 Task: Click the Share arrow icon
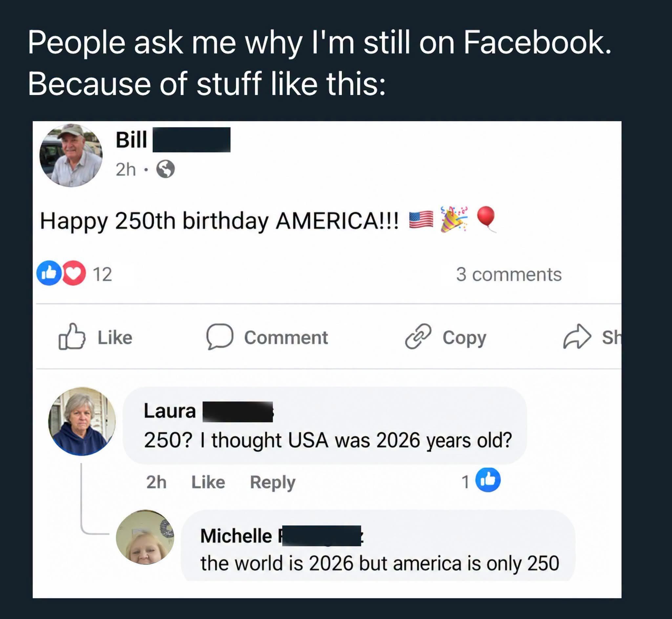(x=577, y=337)
